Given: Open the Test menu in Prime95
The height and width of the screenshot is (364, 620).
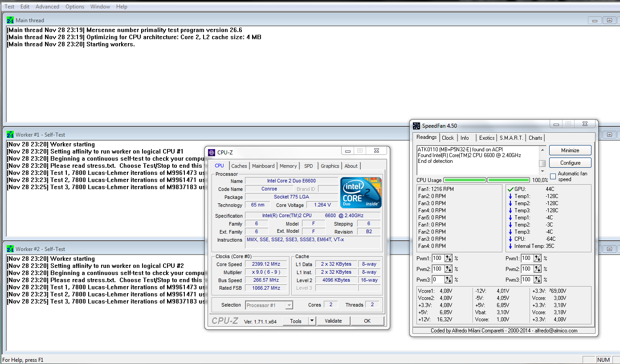Looking at the screenshot, I should click(9, 7).
